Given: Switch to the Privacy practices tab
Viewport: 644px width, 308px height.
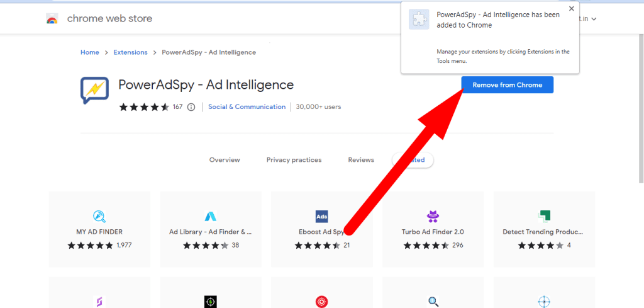Looking at the screenshot, I should (x=294, y=160).
